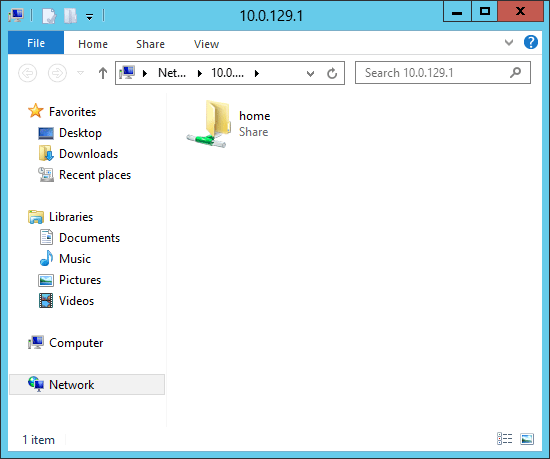Open the File menu
The image size is (550, 459).
36,43
